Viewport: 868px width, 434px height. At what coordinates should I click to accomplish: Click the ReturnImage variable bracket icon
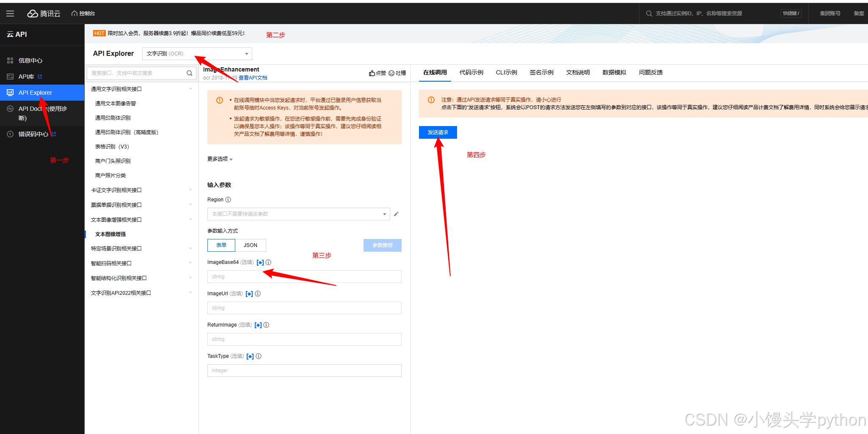[258, 325]
